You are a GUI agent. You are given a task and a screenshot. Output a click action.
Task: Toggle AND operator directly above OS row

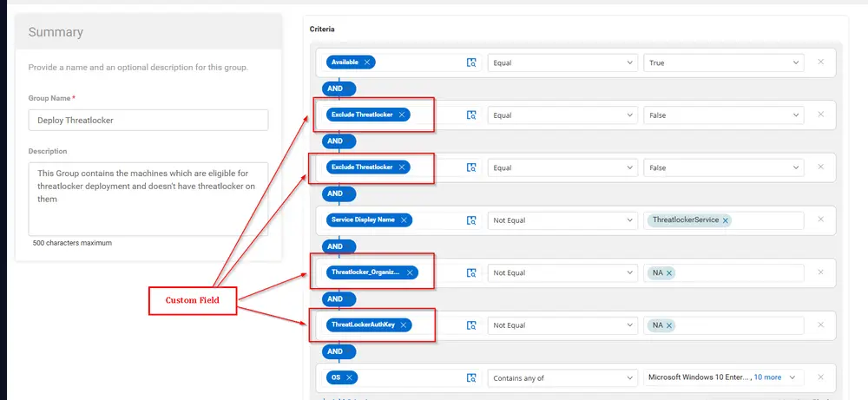tap(339, 351)
